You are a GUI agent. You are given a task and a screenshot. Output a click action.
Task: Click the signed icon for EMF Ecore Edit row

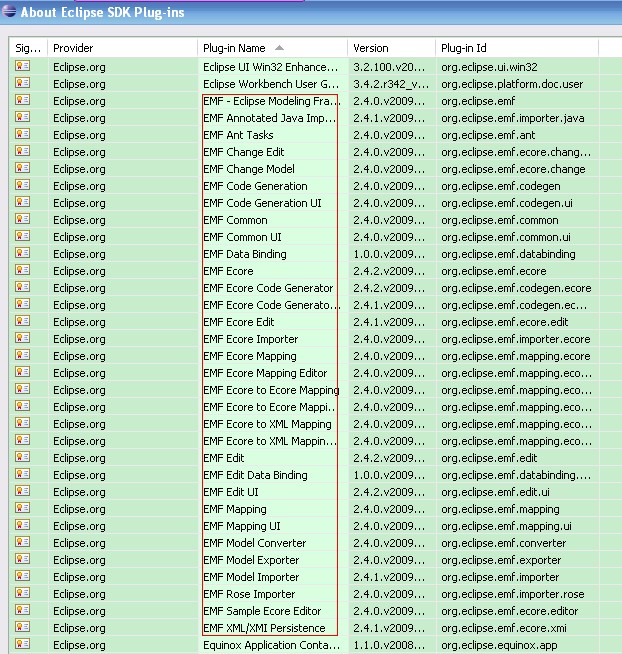tap(23, 321)
